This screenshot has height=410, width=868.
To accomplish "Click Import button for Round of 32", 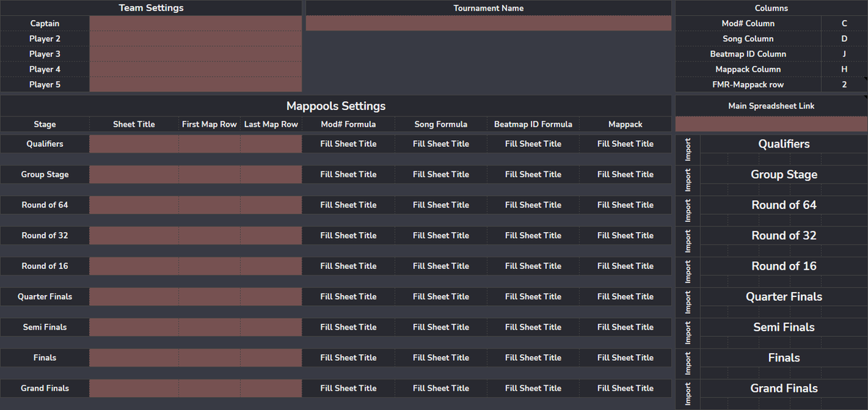I will tap(688, 241).
